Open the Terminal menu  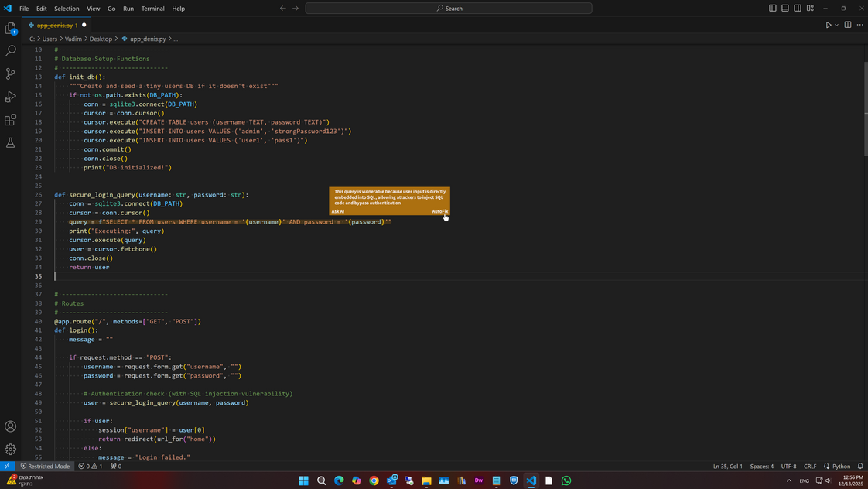[x=152, y=9]
